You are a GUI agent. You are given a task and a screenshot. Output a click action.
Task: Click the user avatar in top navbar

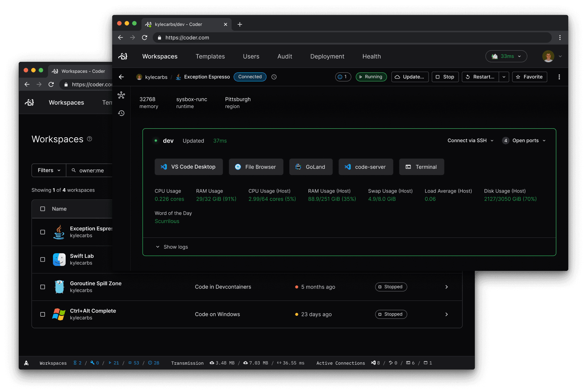[548, 56]
